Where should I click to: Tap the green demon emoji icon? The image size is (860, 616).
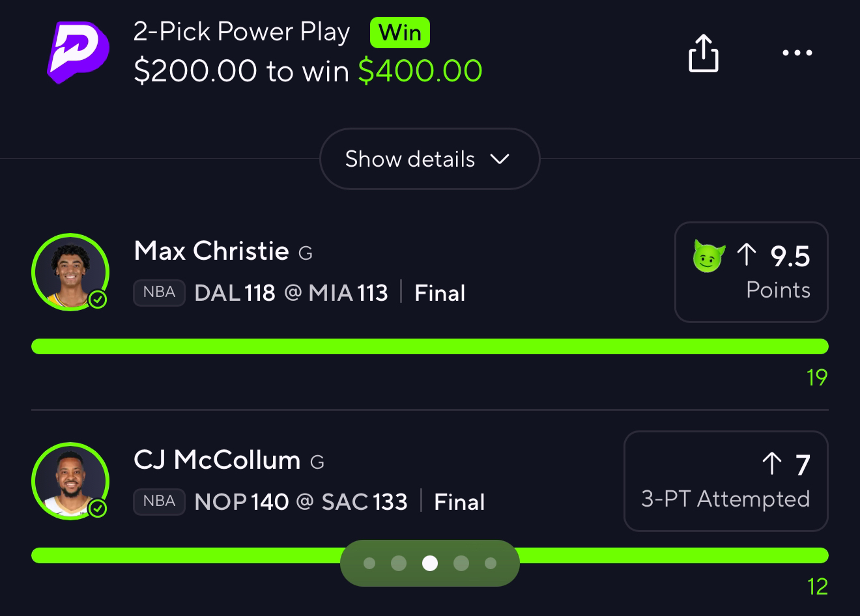click(x=709, y=256)
